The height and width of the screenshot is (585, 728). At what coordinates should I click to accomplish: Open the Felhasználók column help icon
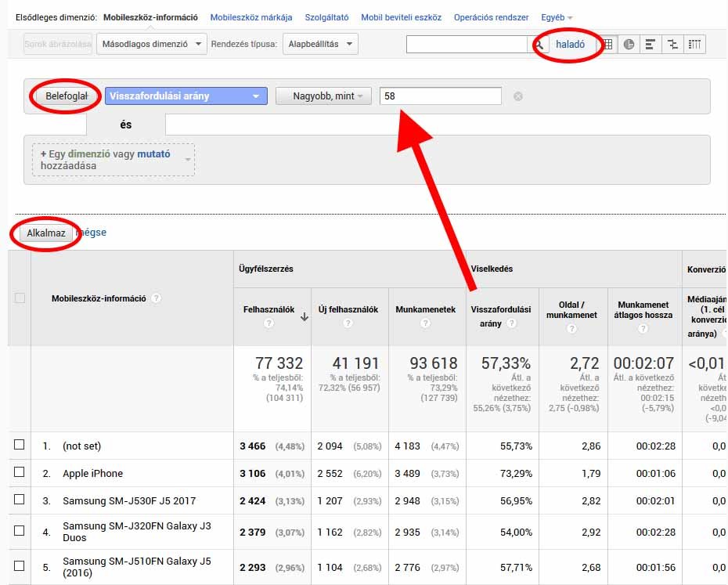[268, 323]
